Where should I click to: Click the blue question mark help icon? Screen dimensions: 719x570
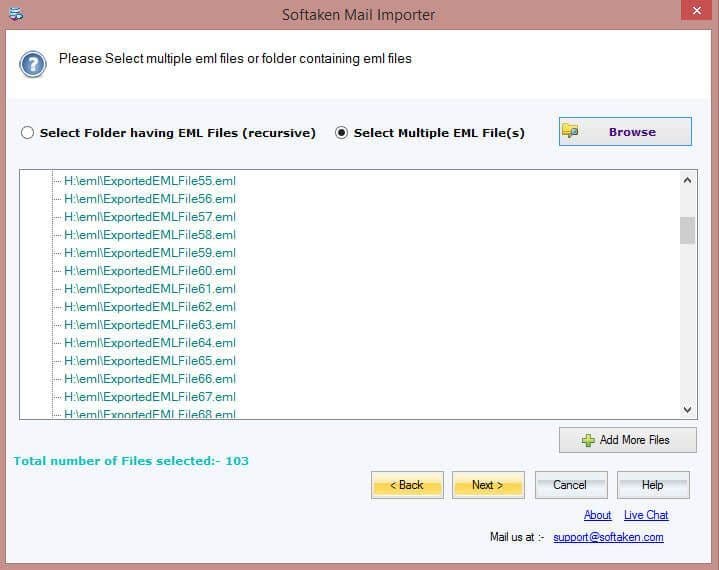point(32,64)
